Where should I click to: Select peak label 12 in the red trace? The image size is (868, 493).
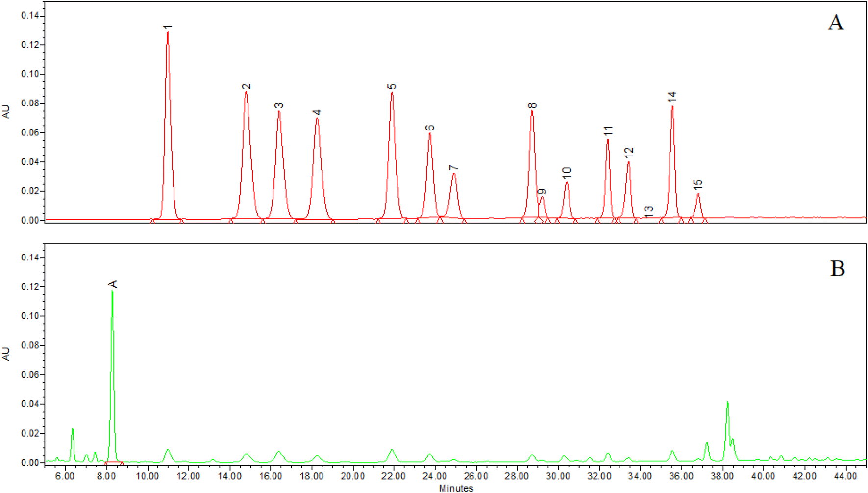tap(629, 153)
